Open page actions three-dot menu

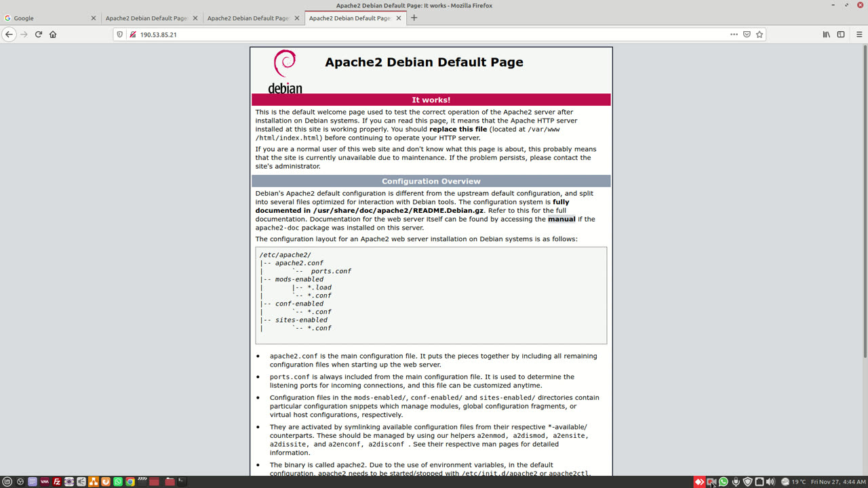click(x=734, y=35)
